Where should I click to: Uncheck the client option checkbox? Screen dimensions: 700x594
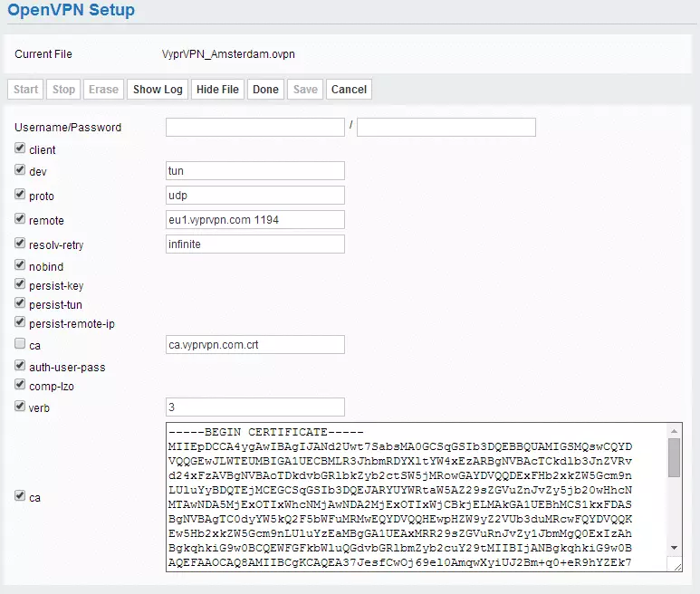click(x=20, y=149)
